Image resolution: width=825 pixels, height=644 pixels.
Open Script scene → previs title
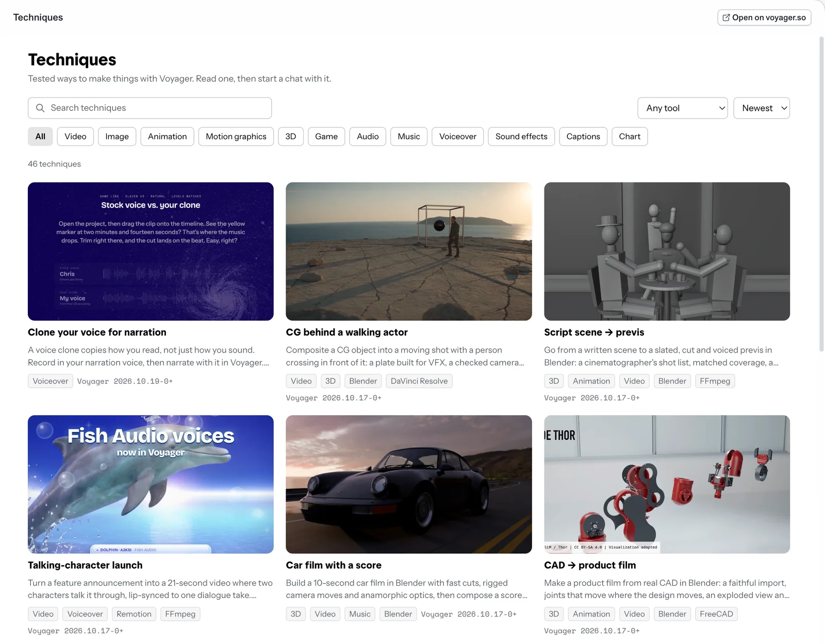[x=594, y=333]
